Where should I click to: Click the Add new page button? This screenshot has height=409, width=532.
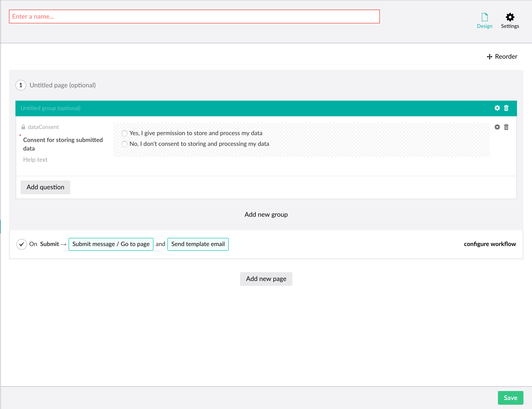266,279
